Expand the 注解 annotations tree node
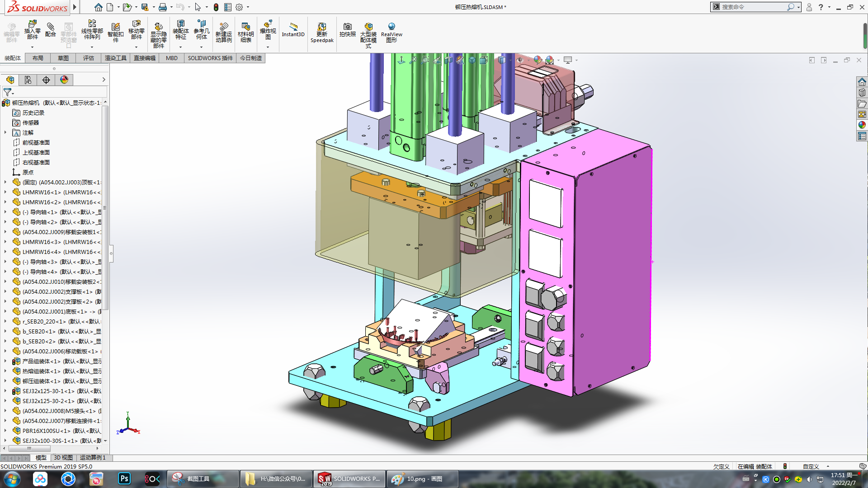The image size is (868, 488). point(5,132)
